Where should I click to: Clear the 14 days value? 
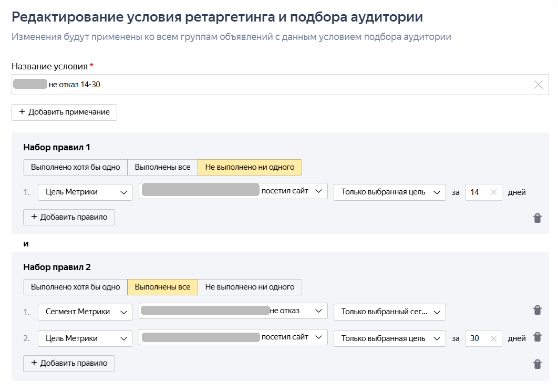click(493, 192)
